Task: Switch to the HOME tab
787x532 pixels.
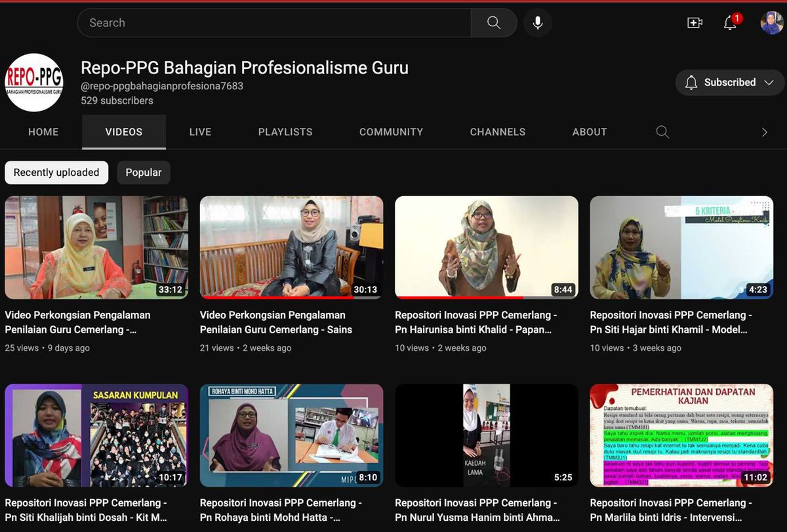Action: 43,132
